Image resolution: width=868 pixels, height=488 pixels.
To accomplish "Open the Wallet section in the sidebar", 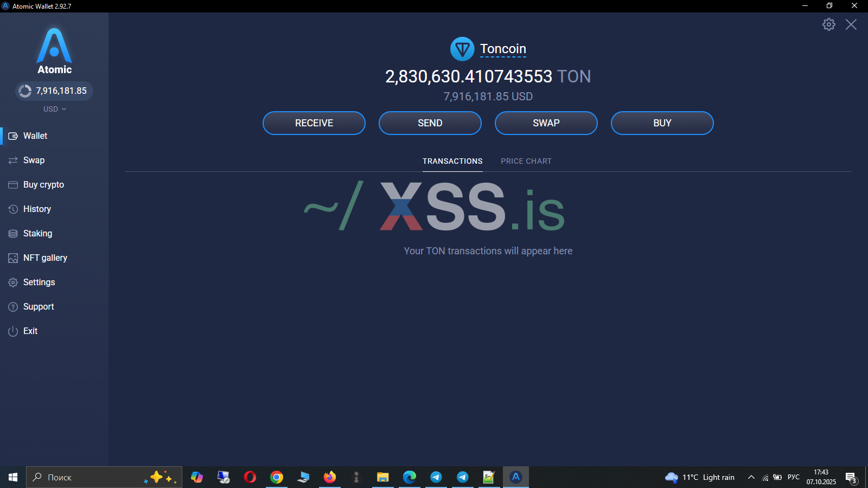I will click(x=35, y=136).
